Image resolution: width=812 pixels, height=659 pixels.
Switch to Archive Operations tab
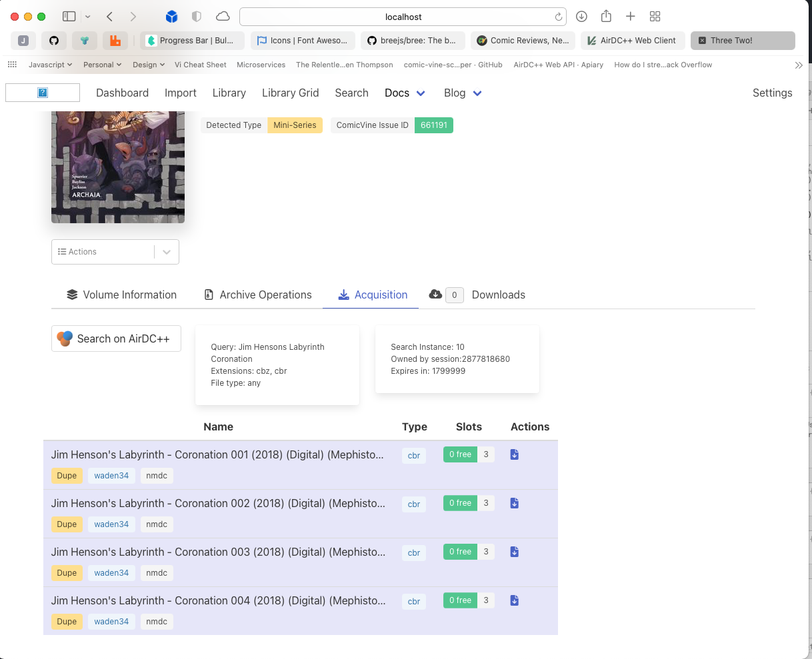tap(257, 295)
